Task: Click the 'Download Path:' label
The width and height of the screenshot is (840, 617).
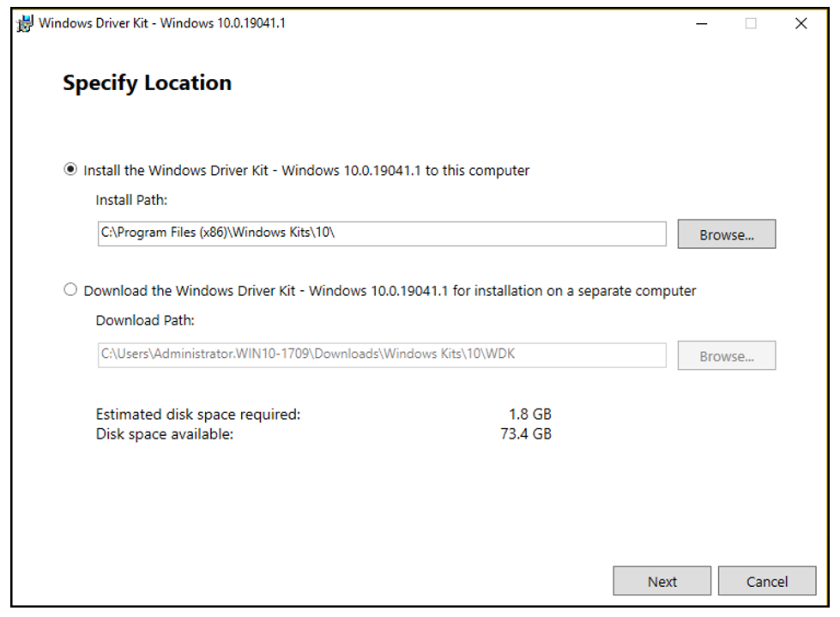Action: (145, 320)
